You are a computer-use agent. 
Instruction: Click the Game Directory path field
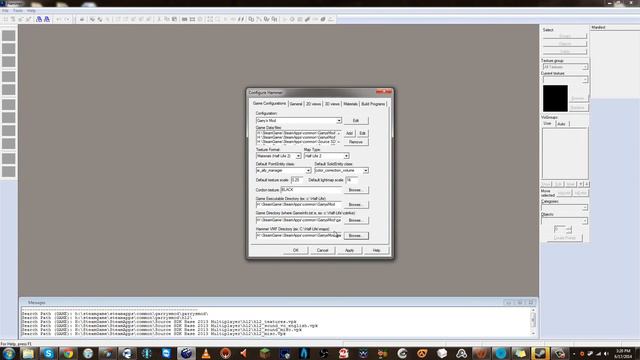point(299,220)
